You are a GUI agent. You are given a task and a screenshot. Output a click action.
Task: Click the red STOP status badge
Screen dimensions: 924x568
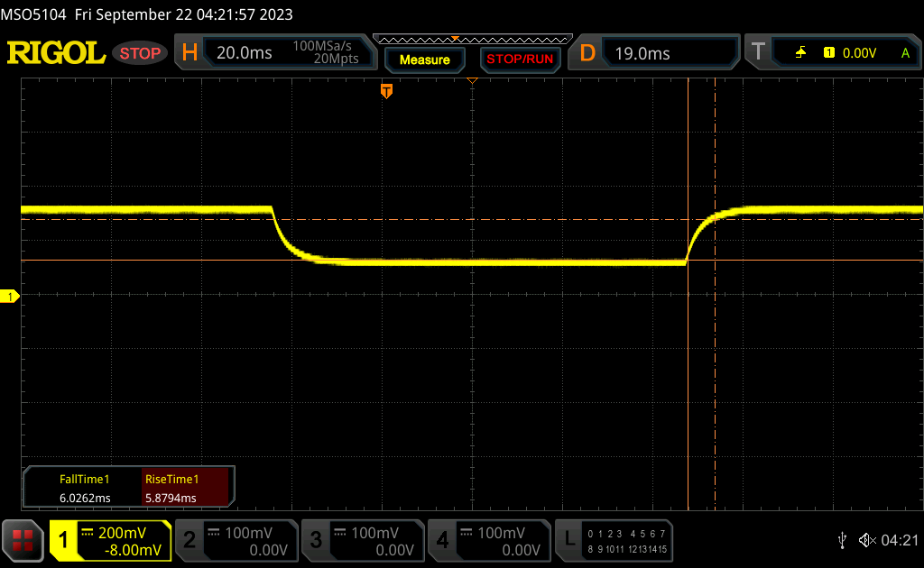click(x=140, y=53)
